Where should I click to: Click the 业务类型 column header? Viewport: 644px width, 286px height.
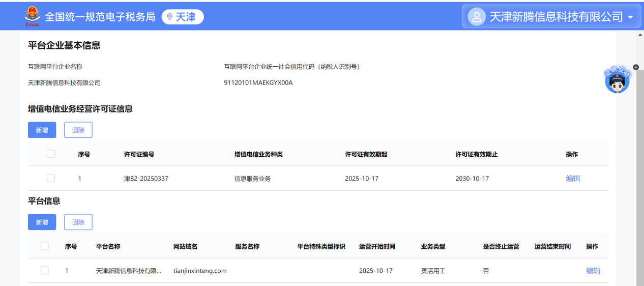click(x=433, y=246)
